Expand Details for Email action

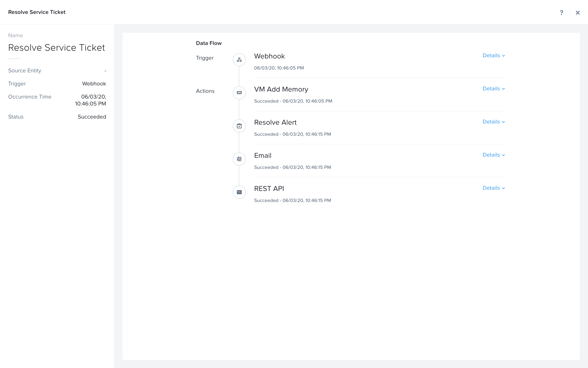494,155
